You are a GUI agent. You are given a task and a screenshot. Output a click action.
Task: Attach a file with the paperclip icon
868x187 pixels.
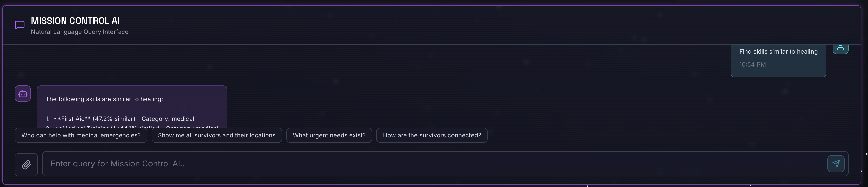pyautogui.click(x=26, y=164)
